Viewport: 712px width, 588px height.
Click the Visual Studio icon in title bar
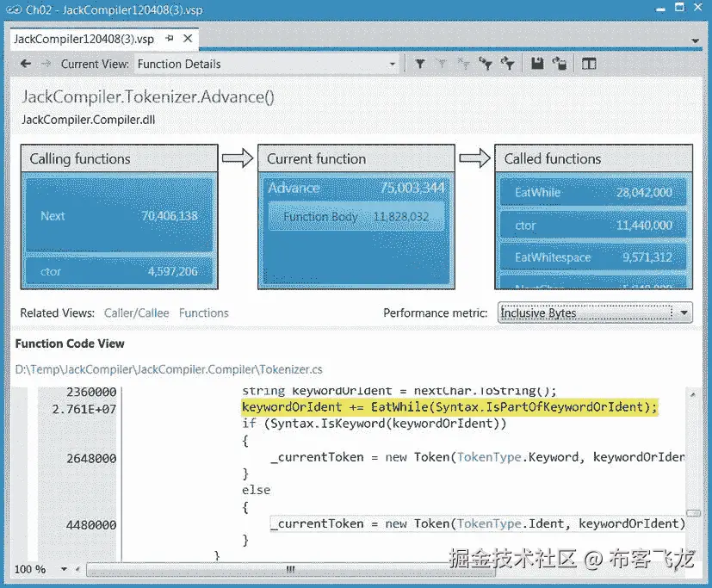14,9
